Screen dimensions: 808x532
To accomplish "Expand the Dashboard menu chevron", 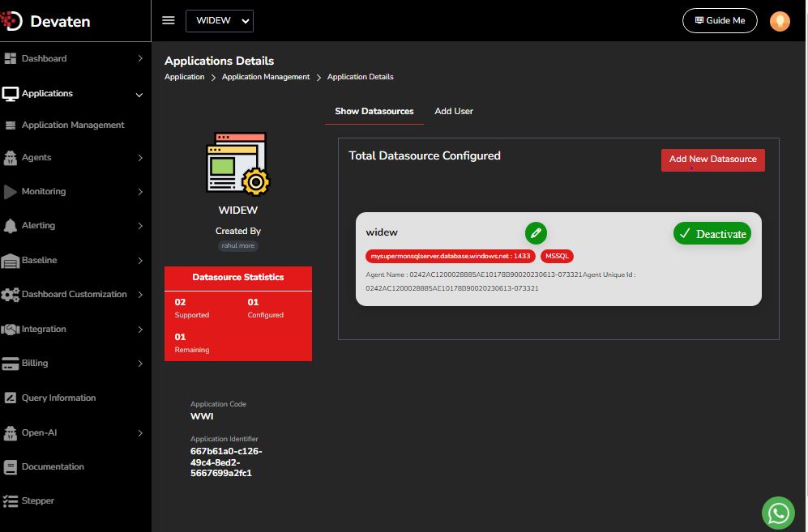I will coord(140,59).
